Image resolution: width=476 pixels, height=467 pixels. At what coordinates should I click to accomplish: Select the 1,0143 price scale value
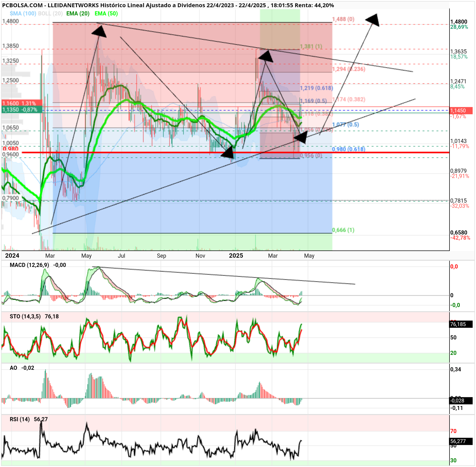459,141
